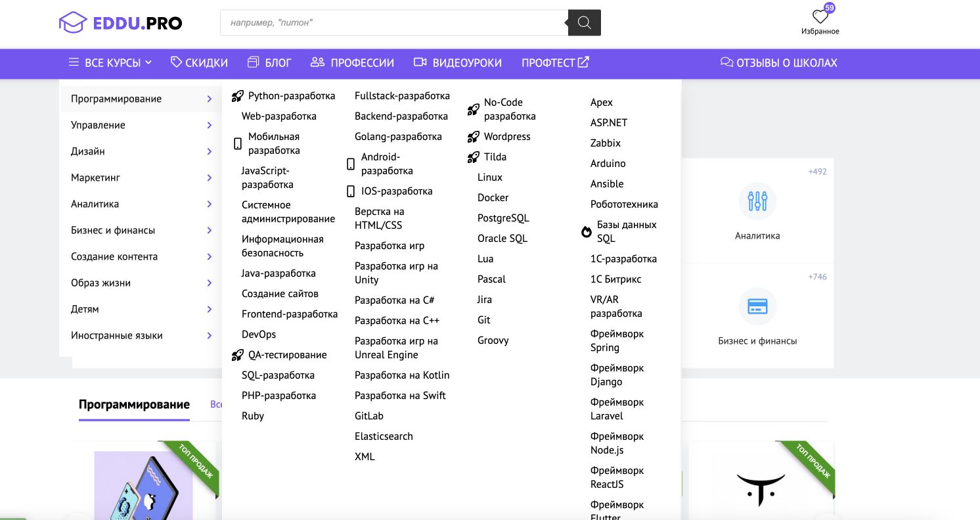Click the phone icon next to Android-разработка
The width and height of the screenshot is (980, 520).
351,164
